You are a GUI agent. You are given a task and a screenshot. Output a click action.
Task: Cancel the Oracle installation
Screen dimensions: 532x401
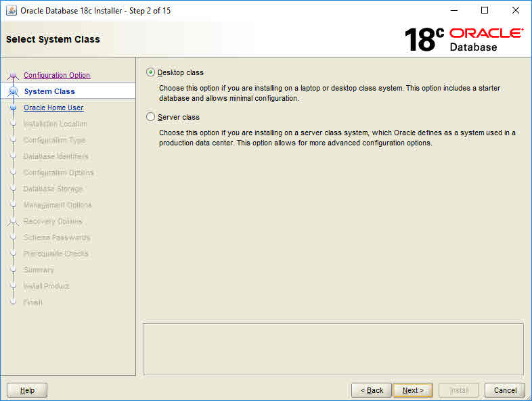[x=505, y=390]
